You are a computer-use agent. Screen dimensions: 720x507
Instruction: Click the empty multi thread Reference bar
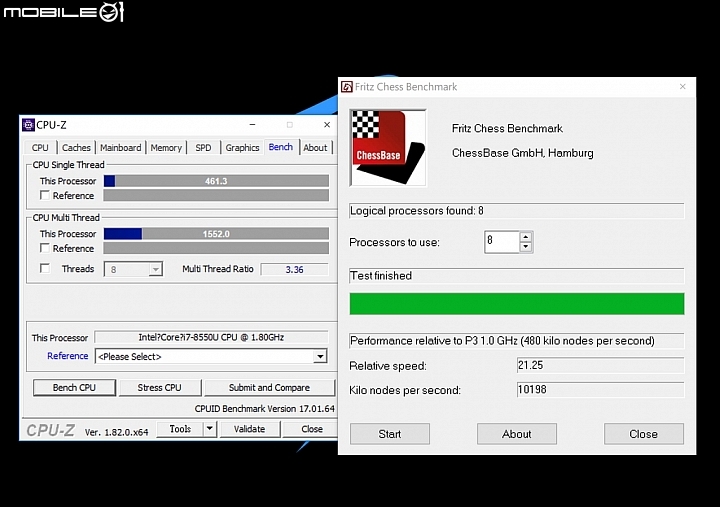click(216, 248)
